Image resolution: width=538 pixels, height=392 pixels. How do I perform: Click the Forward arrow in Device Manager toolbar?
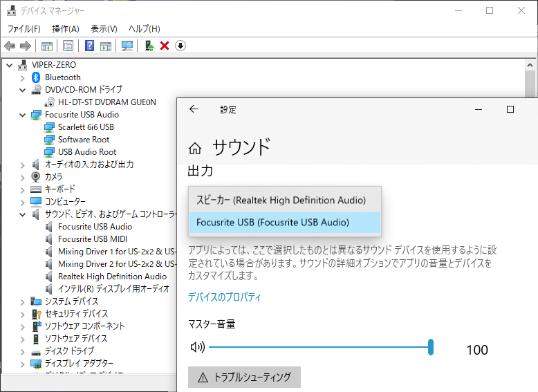pyautogui.click(x=26, y=46)
